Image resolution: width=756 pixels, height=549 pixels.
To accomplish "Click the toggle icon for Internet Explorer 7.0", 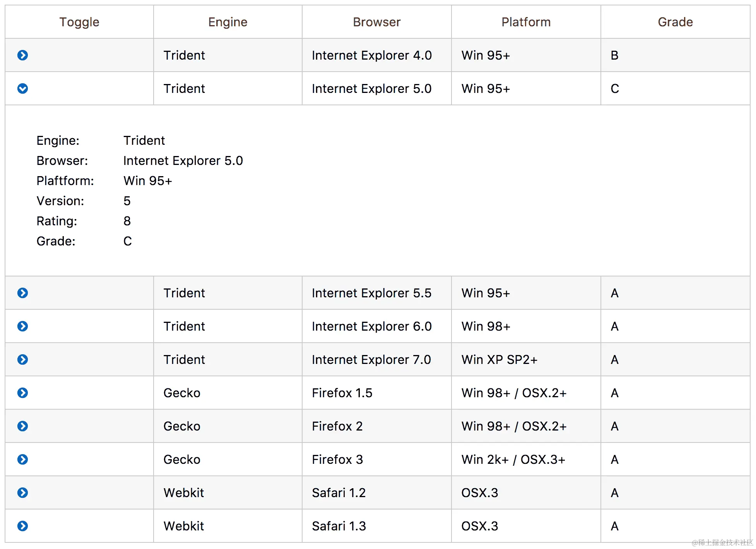I will [x=23, y=360].
